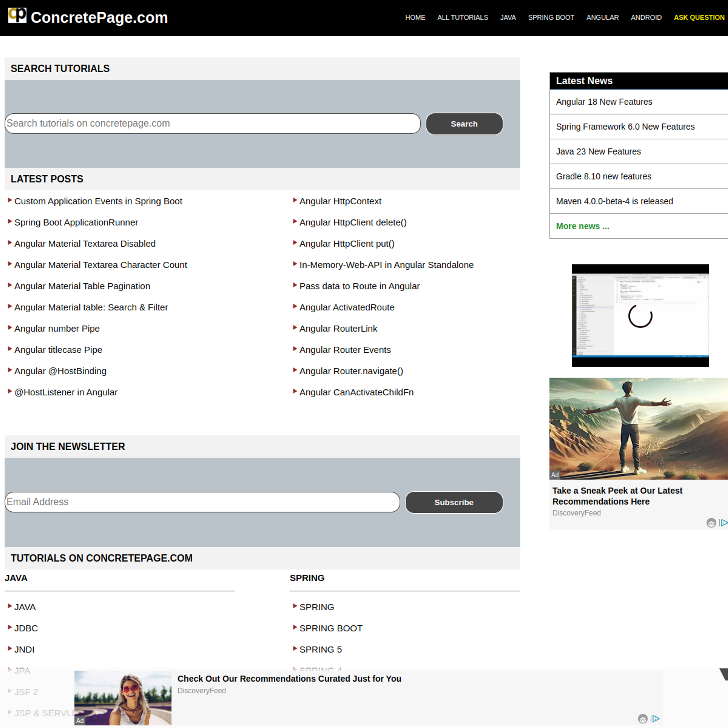
Task: Open the SPRING BOOT tutorials category link
Action: (331, 628)
